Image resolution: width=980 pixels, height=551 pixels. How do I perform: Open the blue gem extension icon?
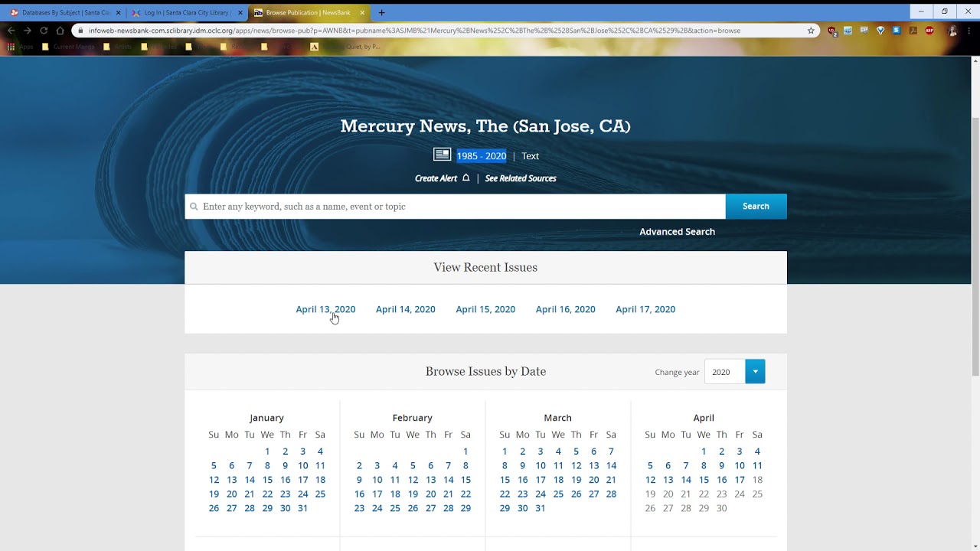880,31
